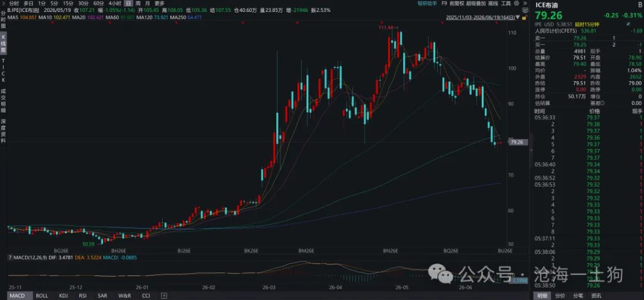Switch to 资讯 tab in quote panel
This screenshot has height=300, width=644.
(596, 296)
